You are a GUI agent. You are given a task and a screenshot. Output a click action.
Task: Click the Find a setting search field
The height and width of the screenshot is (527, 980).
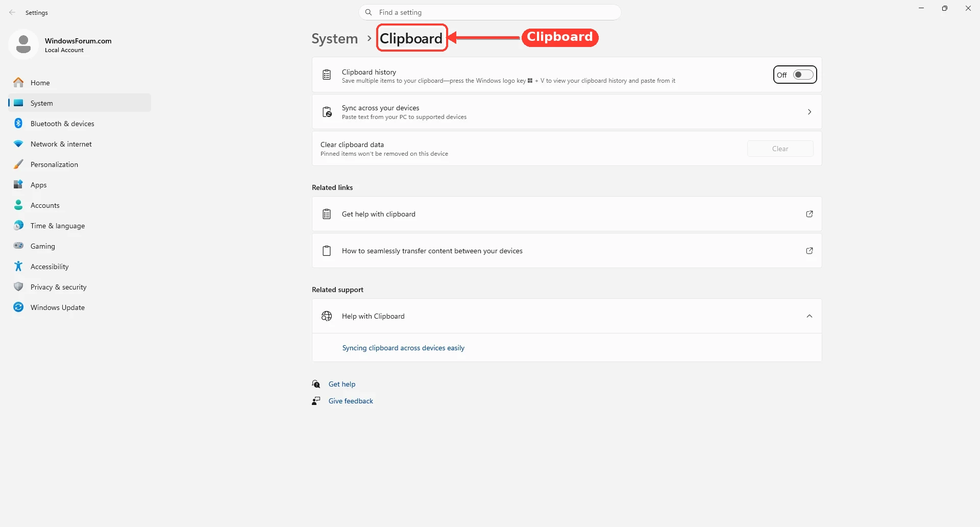490,12
